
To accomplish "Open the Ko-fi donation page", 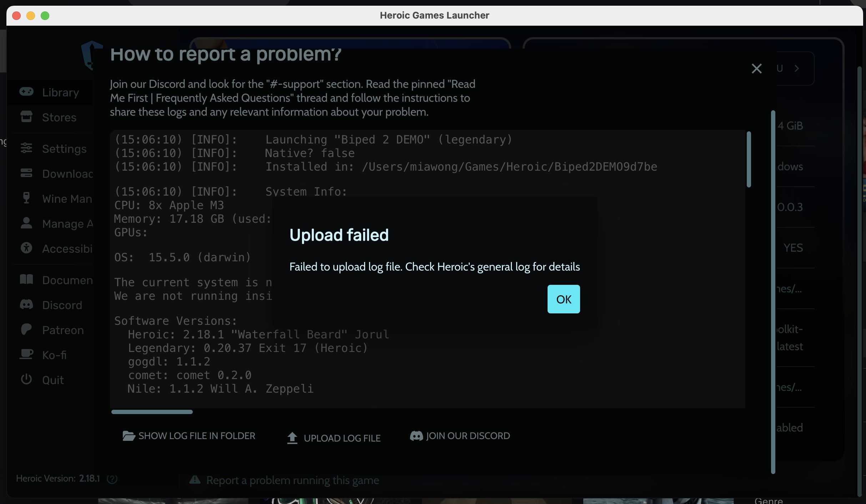I will (54, 355).
